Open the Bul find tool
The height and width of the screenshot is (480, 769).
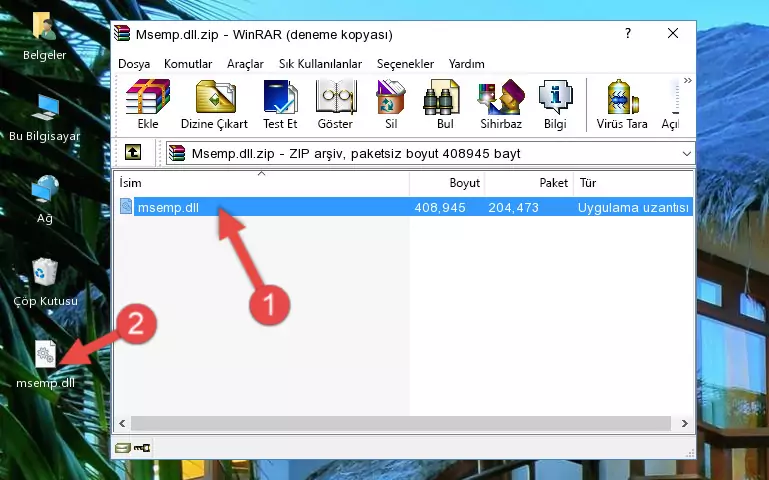click(x=444, y=104)
